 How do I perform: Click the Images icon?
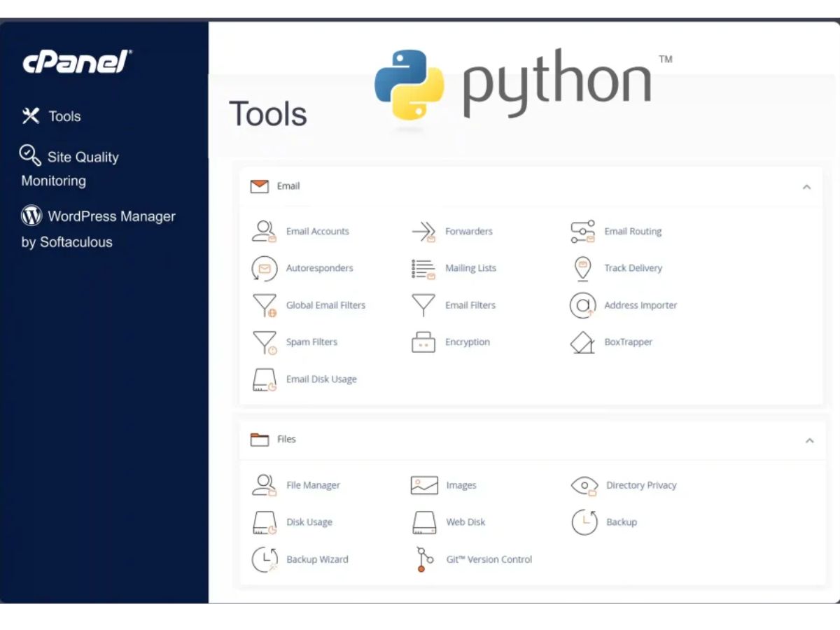pyautogui.click(x=424, y=485)
